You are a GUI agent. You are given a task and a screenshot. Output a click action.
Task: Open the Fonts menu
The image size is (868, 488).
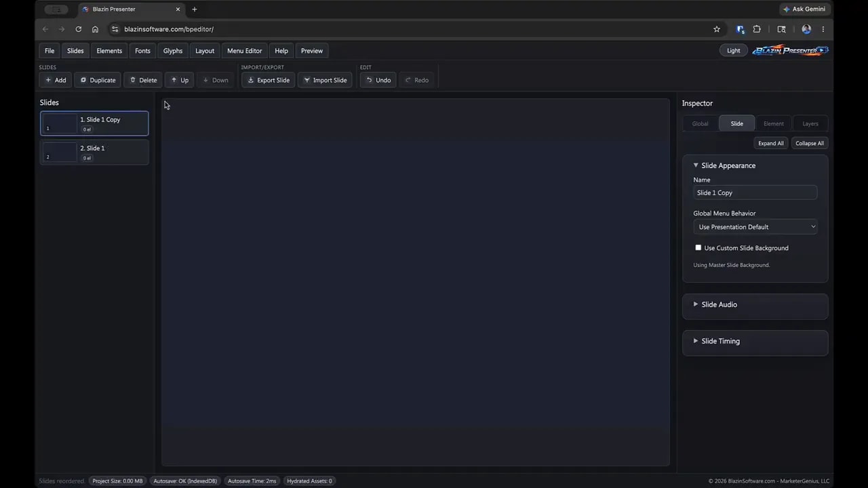coord(142,51)
